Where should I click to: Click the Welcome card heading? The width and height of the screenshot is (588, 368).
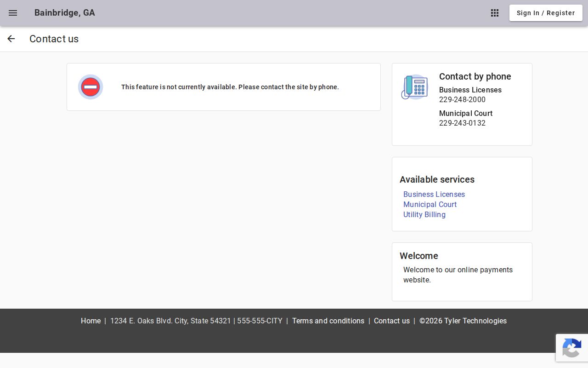[419, 256]
